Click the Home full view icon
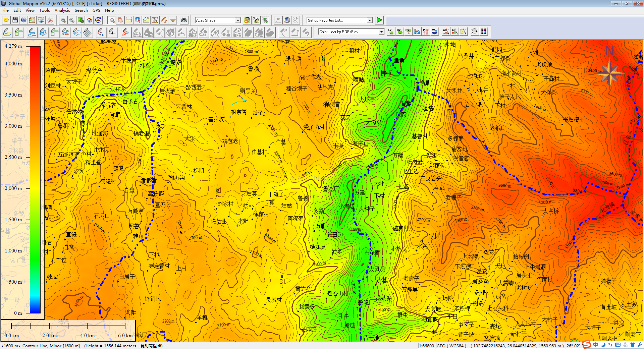 89,20
